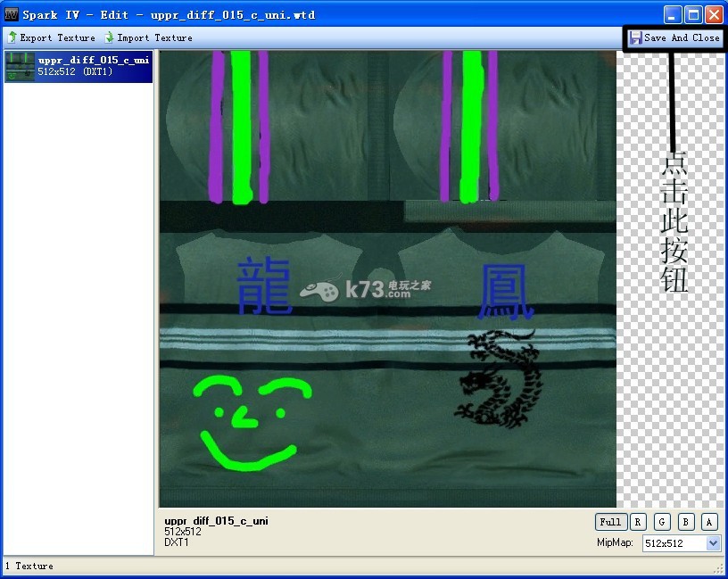Click the Import Texture toolbar icon

tap(110, 37)
